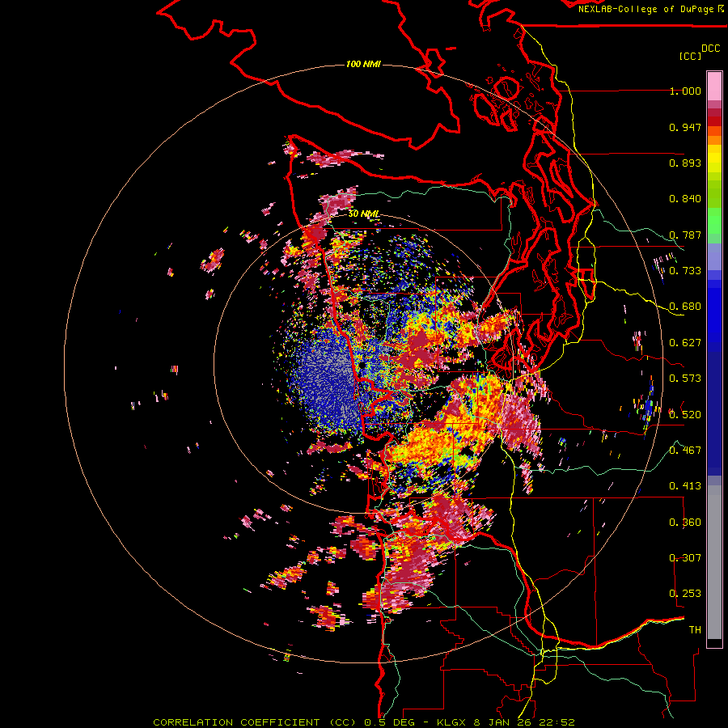Click the 0.413 scale value

pos(685,486)
